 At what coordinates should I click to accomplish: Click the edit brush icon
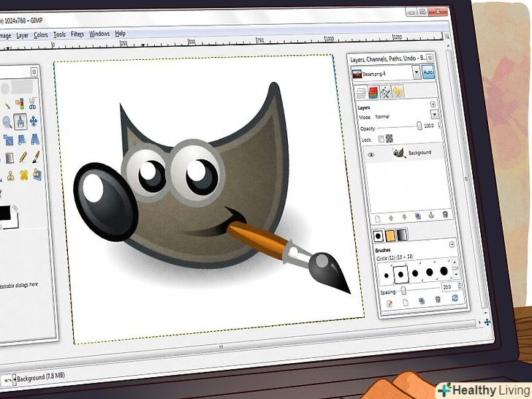click(389, 304)
